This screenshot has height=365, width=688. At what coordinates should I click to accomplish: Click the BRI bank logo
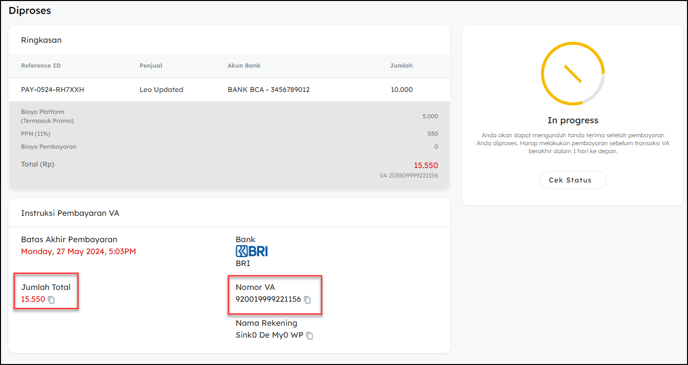pyautogui.click(x=252, y=251)
